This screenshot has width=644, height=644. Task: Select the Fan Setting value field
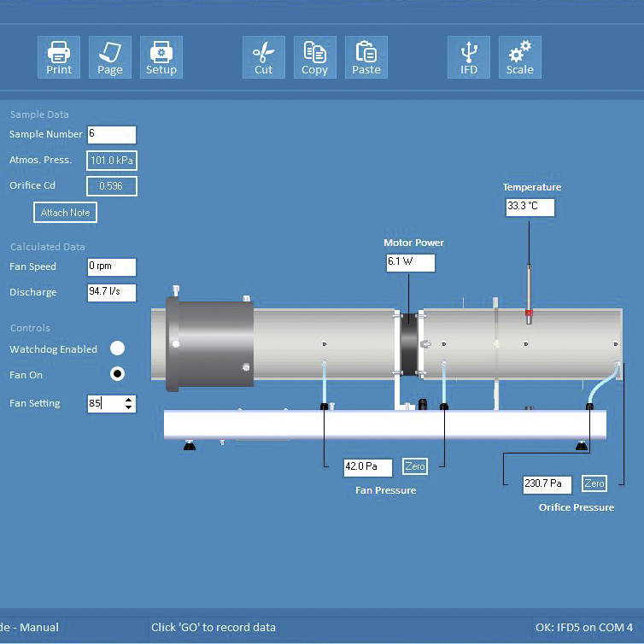coord(104,404)
